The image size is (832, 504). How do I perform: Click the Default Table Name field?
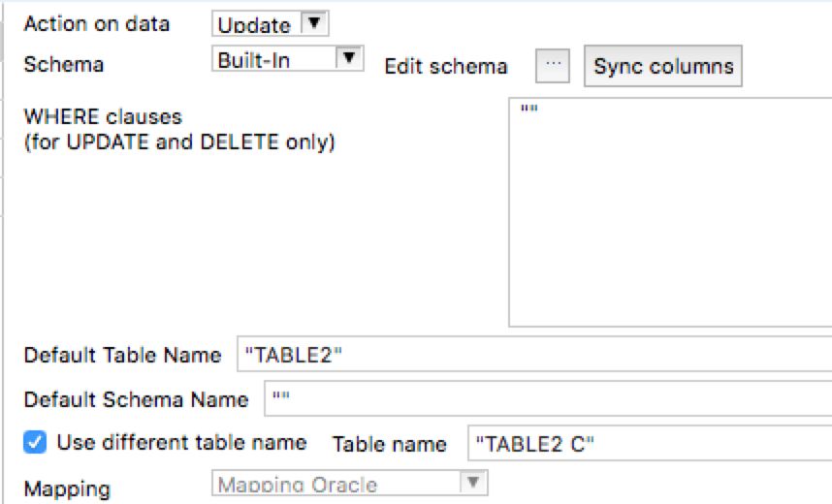pos(533,355)
